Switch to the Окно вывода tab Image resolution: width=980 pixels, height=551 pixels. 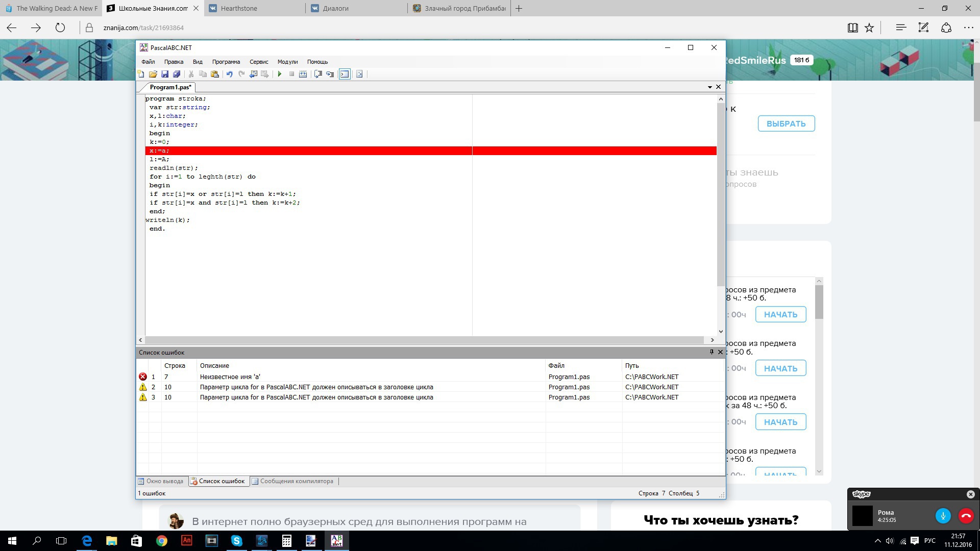pyautogui.click(x=161, y=481)
